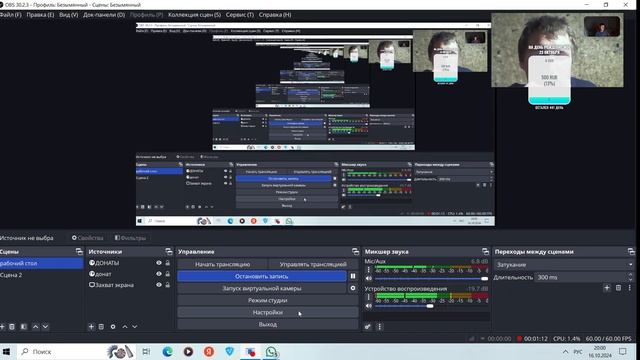Open Microsoft Edge from the taskbar
This screenshot has width=640, height=360.
click(x=167, y=351)
